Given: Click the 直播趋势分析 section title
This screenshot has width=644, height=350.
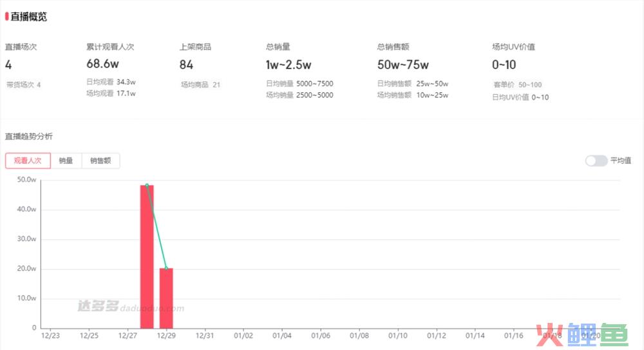Looking at the screenshot, I should click(x=29, y=136).
